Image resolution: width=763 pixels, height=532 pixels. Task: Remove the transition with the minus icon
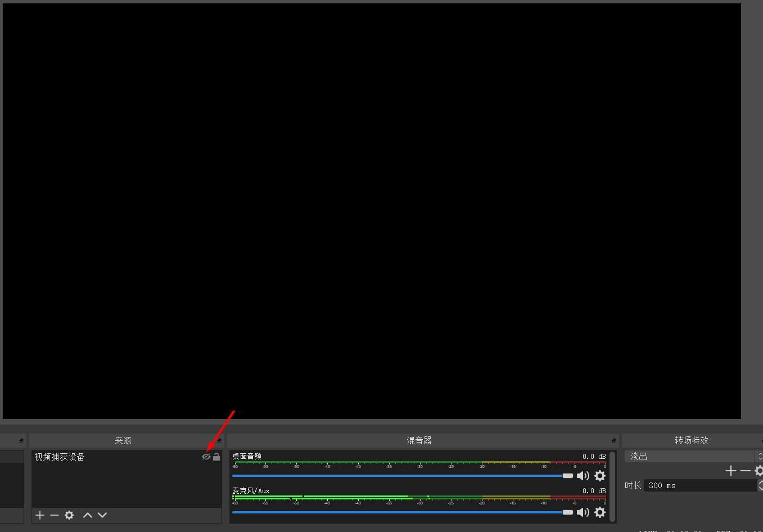click(x=746, y=471)
